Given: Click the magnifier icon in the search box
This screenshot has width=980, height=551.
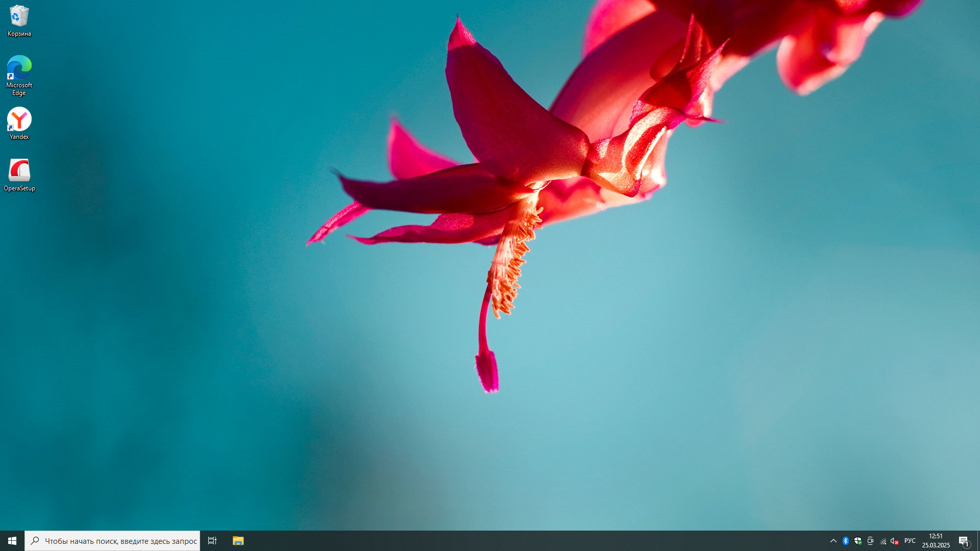Looking at the screenshot, I should pyautogui.click(x=35, y=541).
